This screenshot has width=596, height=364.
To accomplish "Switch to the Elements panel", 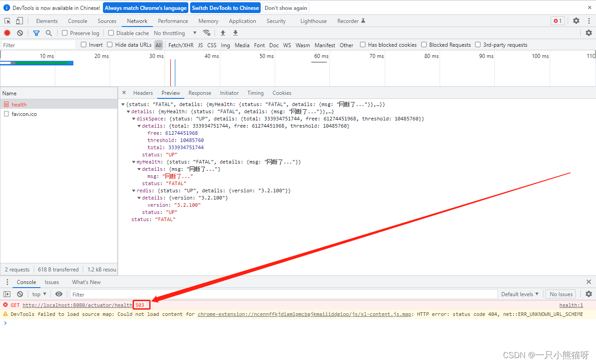I will [47, 21].
